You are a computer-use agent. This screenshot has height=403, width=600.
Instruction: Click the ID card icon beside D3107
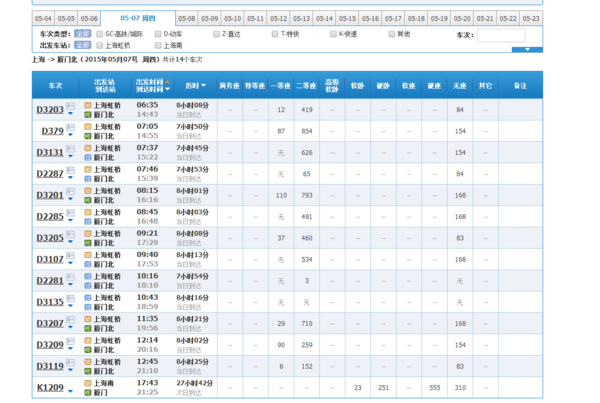tap(70, 255)
